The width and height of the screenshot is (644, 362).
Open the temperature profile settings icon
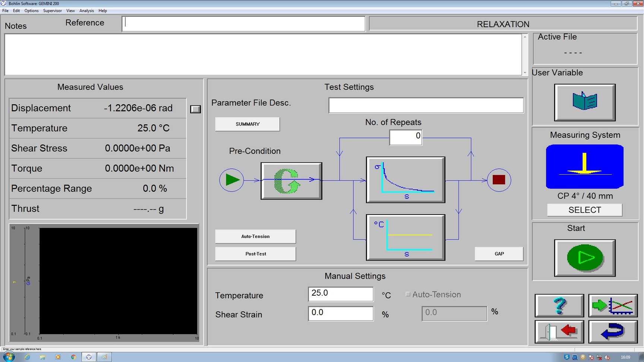(405, 237)
